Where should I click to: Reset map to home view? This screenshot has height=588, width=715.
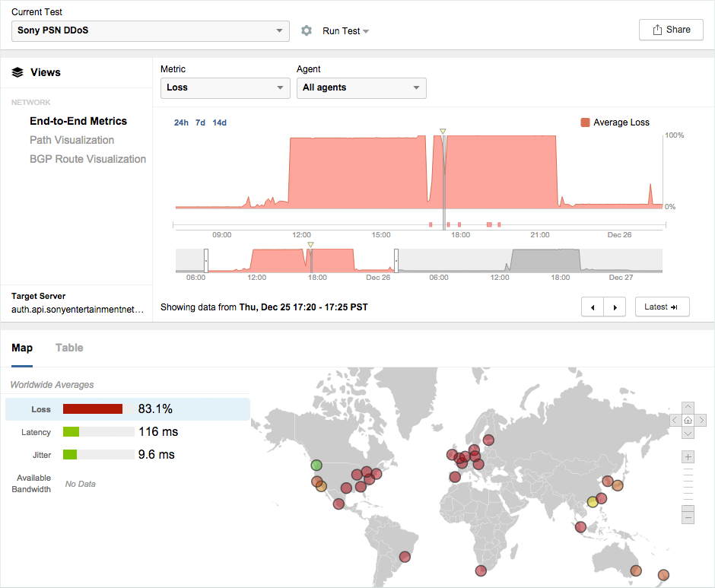click(x=688, y=420)
